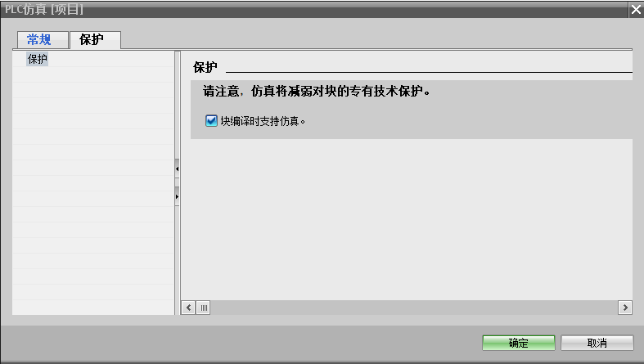
Task: Click the blank area of the right pane
Action: (407, 219)
